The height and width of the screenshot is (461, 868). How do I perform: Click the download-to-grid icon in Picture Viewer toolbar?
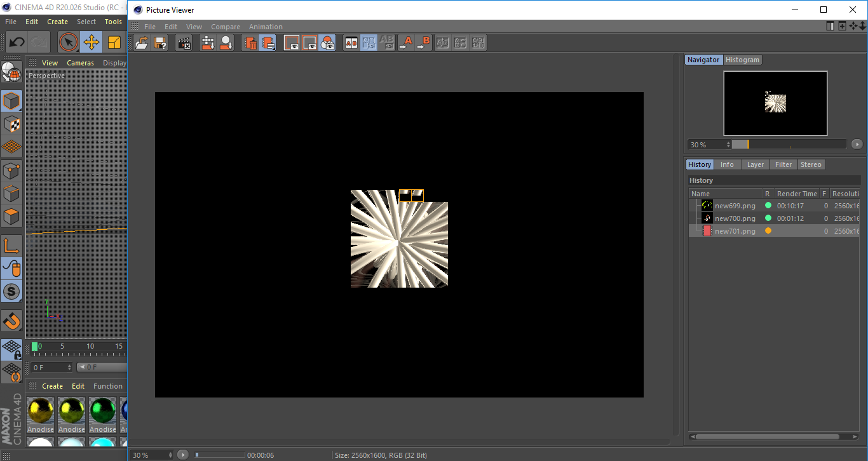(x=208, y=43)
